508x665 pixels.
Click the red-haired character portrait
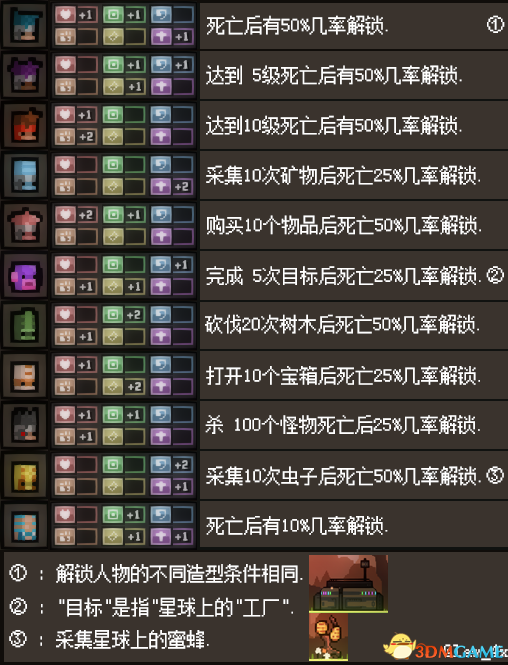coord(25,126)
